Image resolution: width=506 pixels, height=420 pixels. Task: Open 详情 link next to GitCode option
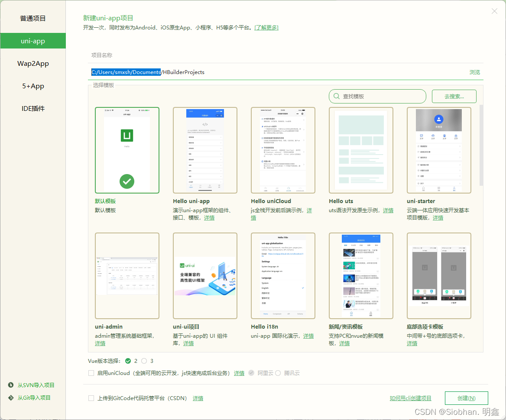coord(198,398)
